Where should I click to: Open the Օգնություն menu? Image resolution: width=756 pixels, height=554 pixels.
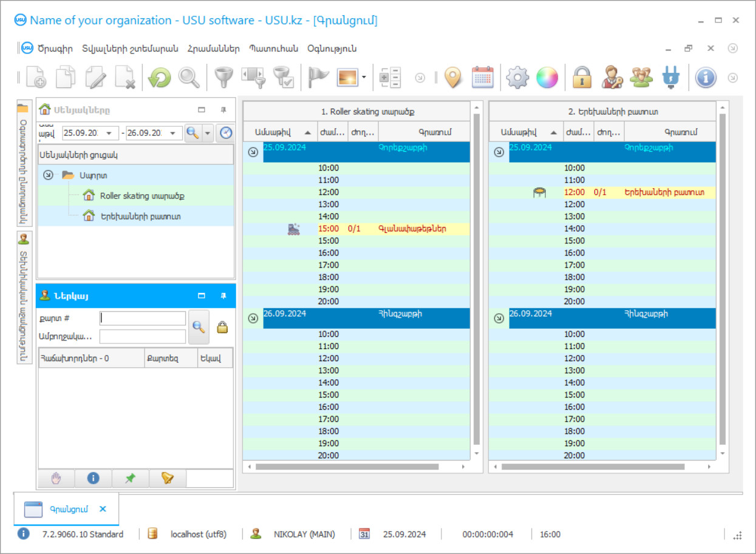[332, 49]
